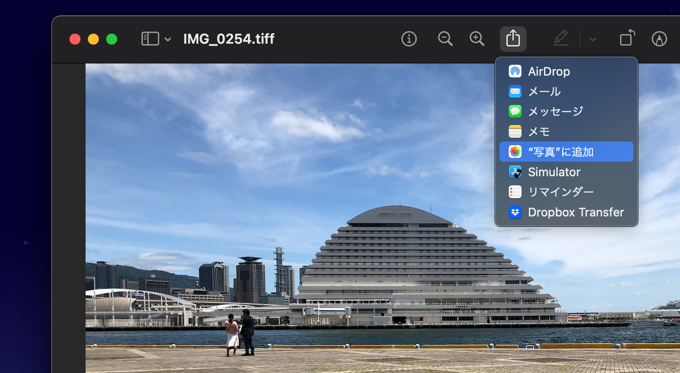Select "写真"に追加 menu item
680x373 pixels.
(x=566, y=152)
